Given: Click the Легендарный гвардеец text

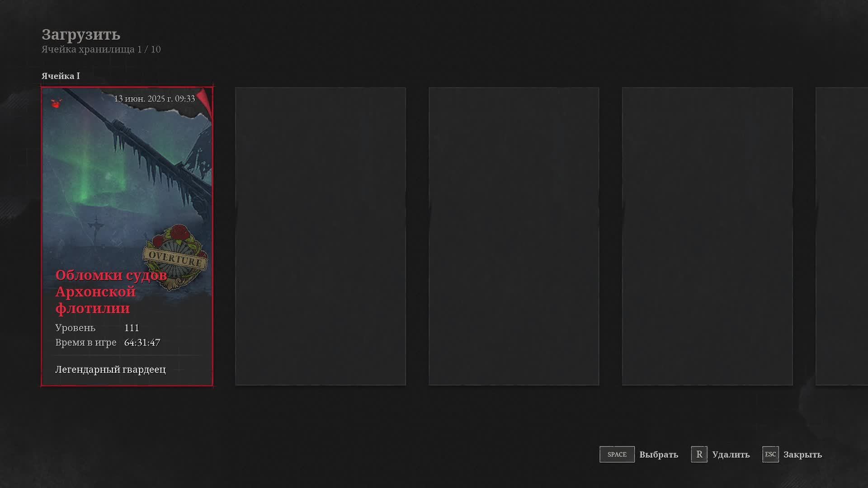Looking at the screenshot, I should [110, 370].
